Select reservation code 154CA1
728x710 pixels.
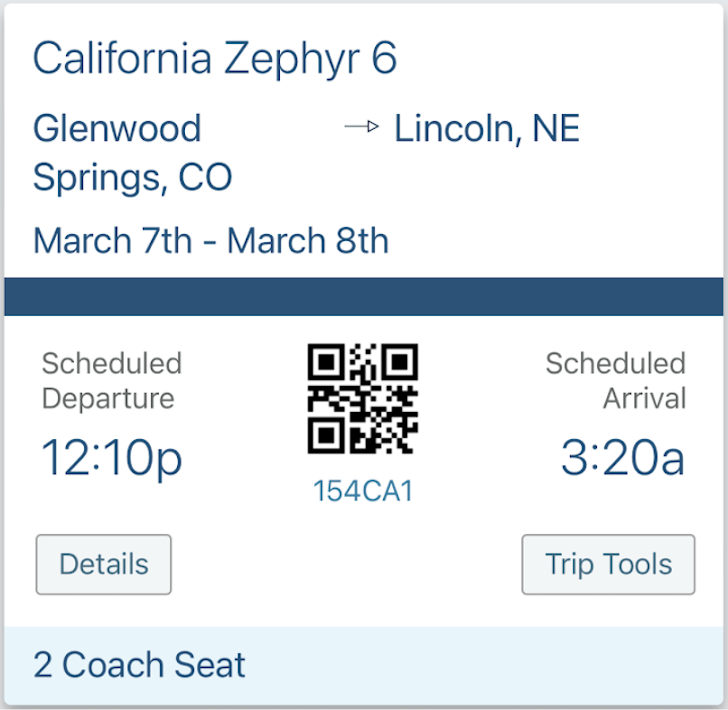pos(363,490)
